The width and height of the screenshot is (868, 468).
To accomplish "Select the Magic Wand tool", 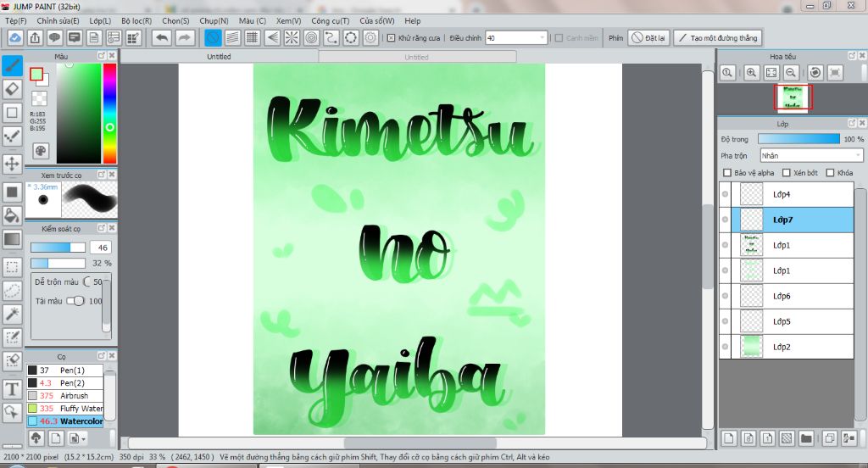I will pyautogui.click(x=12, y=314).
